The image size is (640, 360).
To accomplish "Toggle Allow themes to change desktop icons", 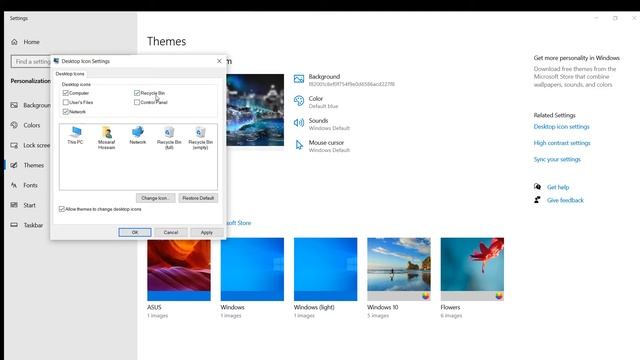I will pyautogui.click(x=62, y=209).
